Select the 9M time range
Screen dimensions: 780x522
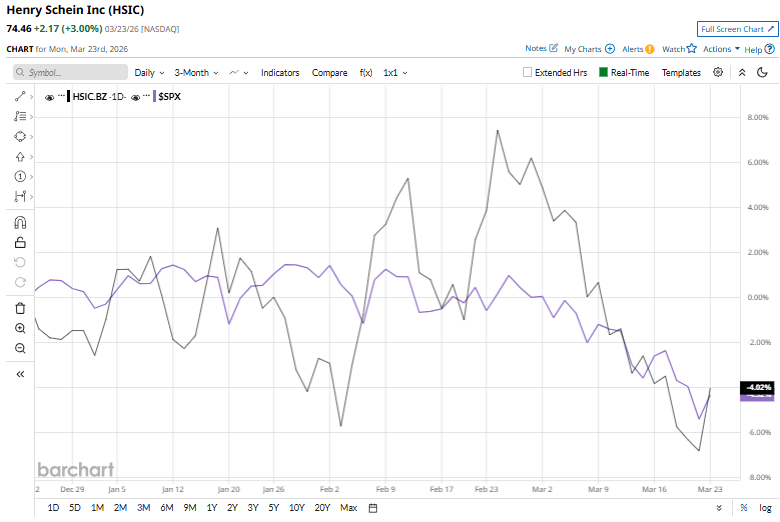(x=190, y=508)
